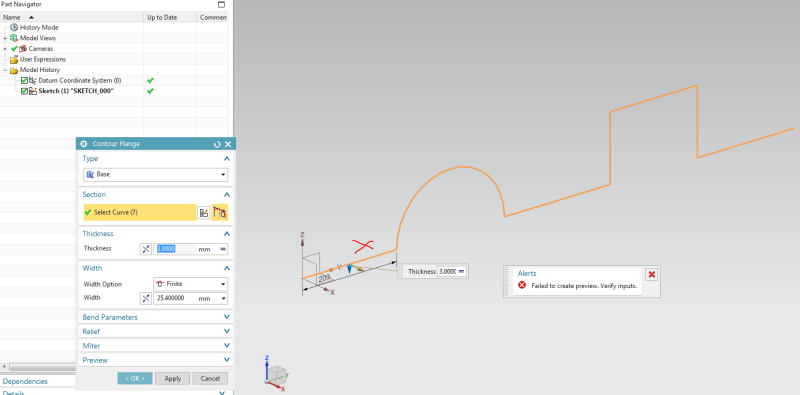
Task: Open the Width Option dropdown showing Finite
Action: 190,284
